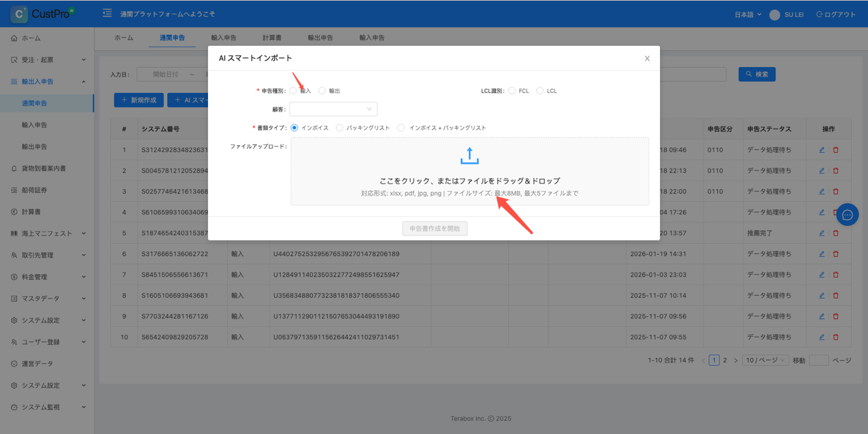Screen dimensions: 868x434
Task: Select インボイス document type radio
Action: (294, 127)
